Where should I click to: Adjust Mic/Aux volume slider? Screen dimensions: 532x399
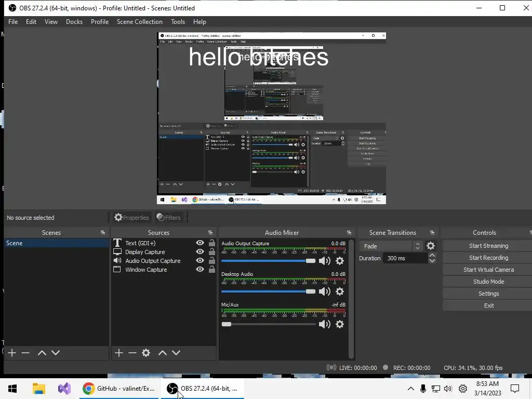click(x=269, y=324)
